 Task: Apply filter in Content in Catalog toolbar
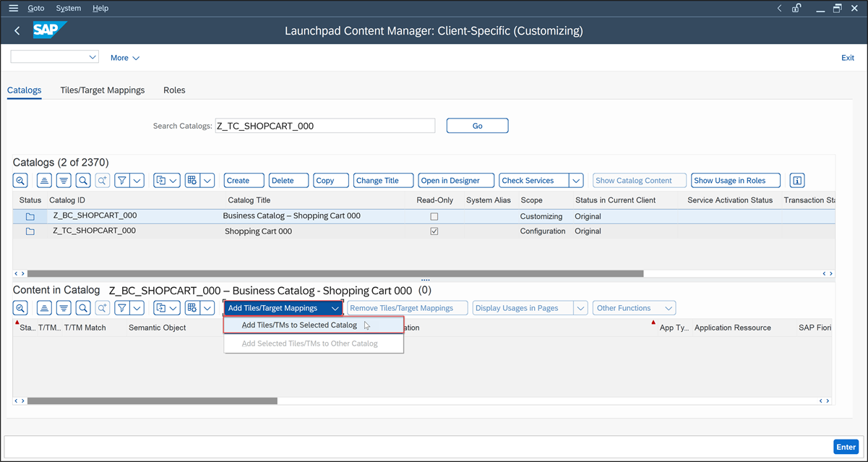click(121, 308)
